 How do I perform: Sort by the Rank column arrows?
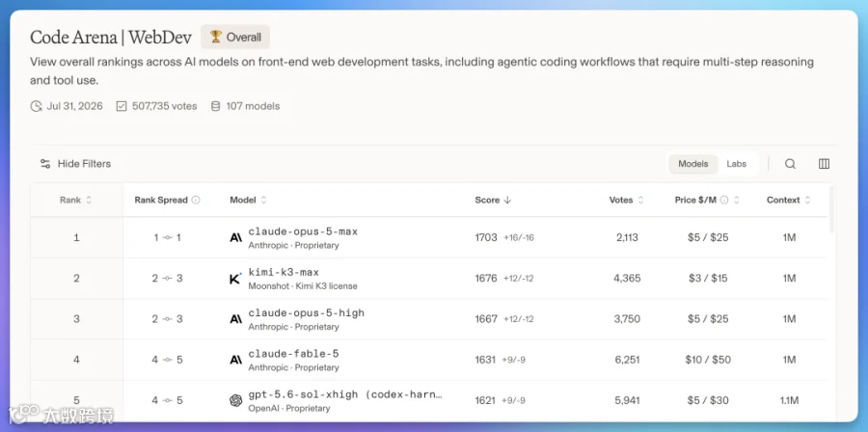[89, 201]
